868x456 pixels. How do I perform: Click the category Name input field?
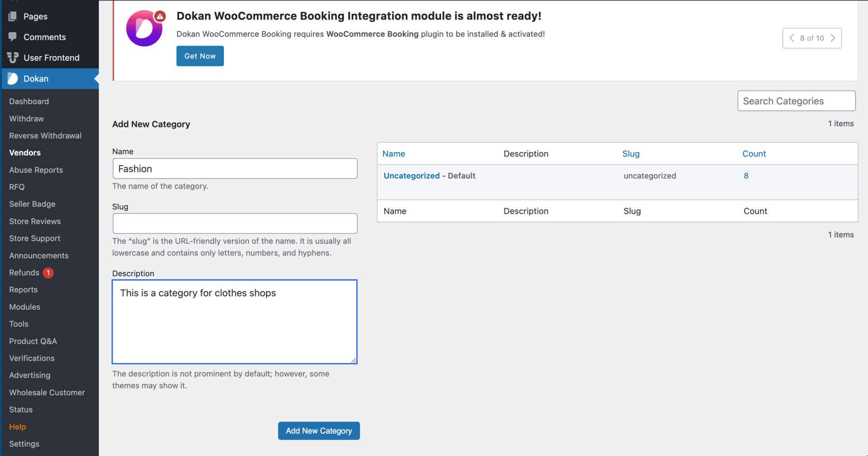pyautogui.click(x=235, y=168)
